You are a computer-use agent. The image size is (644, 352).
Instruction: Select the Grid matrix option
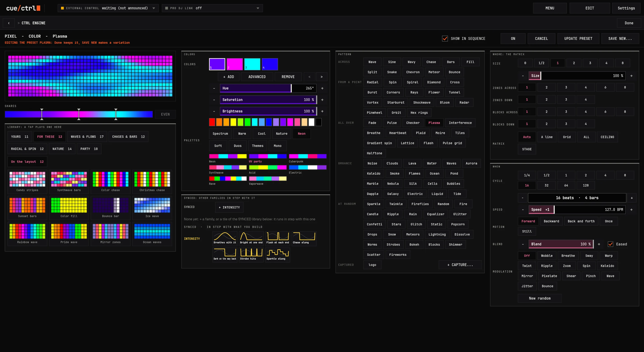pyautogui.click(x=566, y=137)
